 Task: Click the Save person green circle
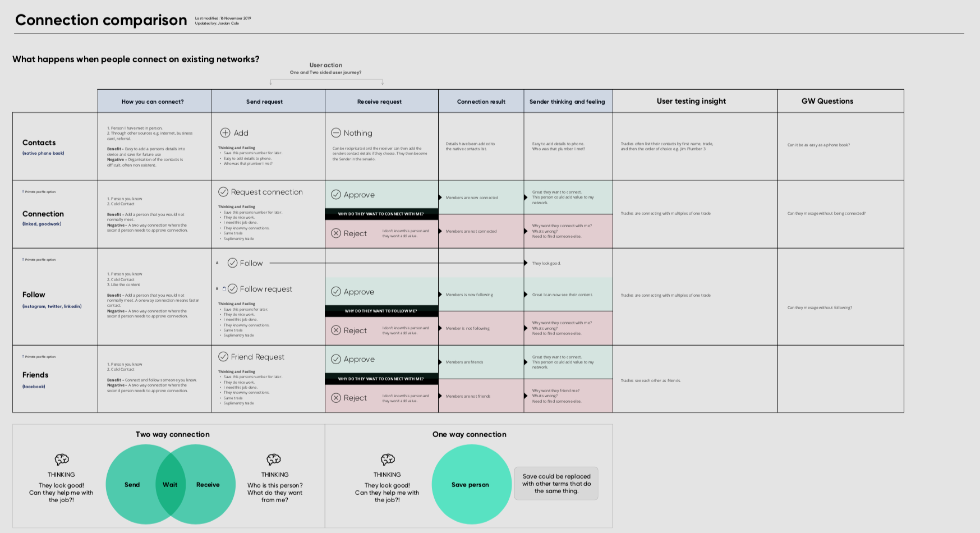tap(471, 484)
